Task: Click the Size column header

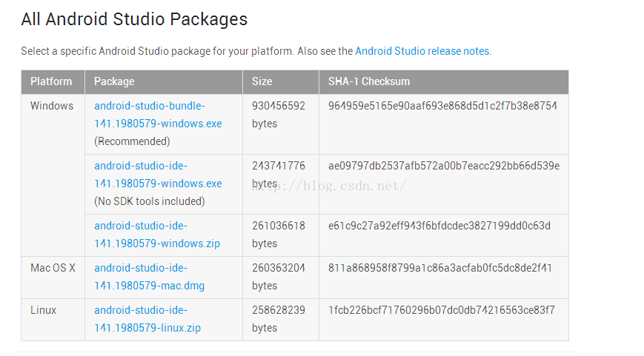Action: (281, 81)
